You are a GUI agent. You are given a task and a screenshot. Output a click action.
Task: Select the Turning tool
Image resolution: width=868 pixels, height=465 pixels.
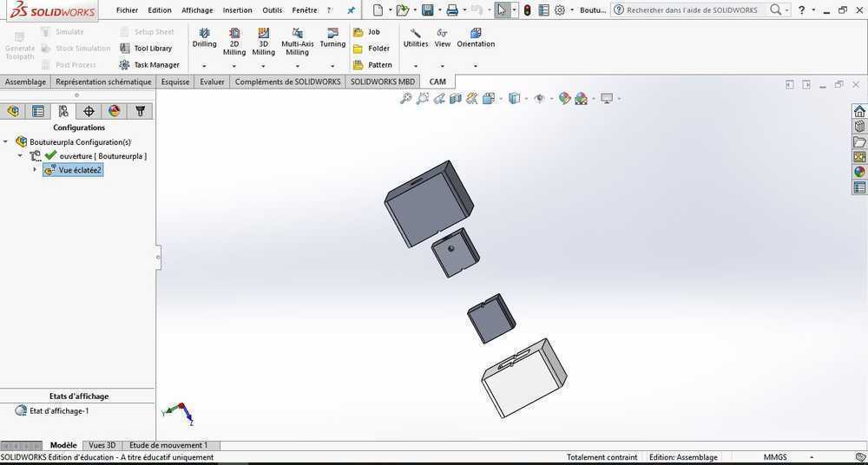click(x=332, y=38)
